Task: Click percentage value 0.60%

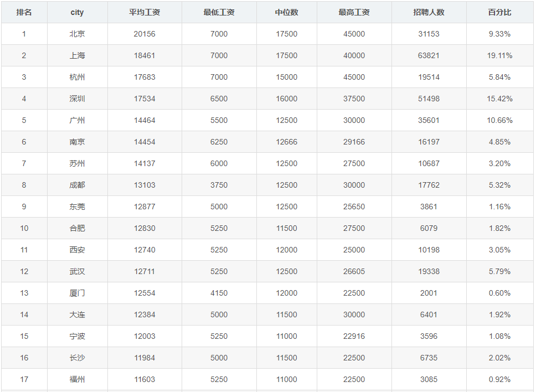Action: coord(499,293)
